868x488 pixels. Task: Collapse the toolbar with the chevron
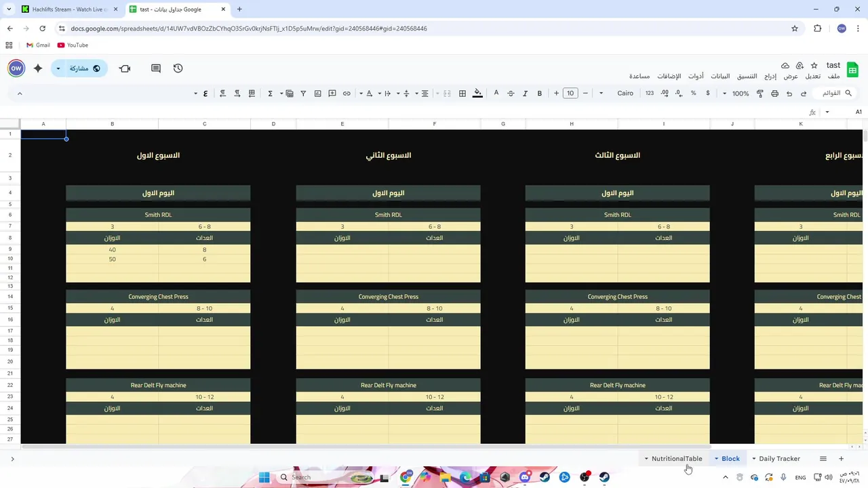pos(20,94)
